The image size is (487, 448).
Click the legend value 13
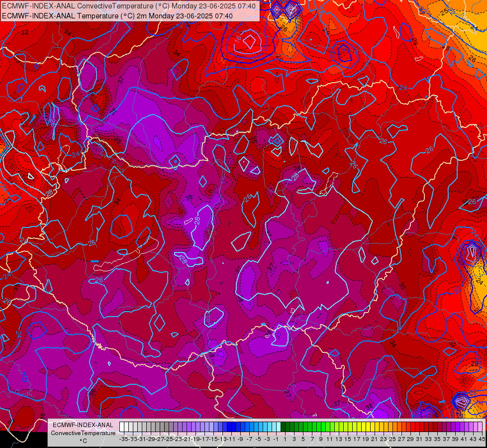(x=339, y=439)
